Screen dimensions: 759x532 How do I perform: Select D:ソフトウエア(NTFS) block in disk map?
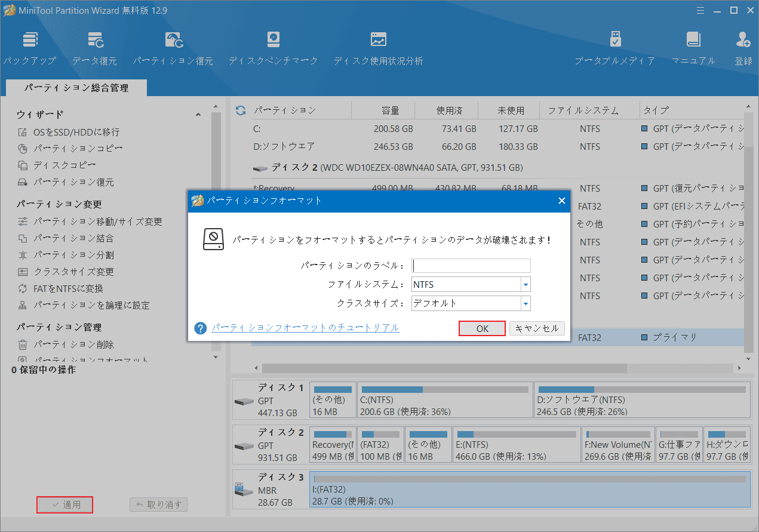(642, 400)
